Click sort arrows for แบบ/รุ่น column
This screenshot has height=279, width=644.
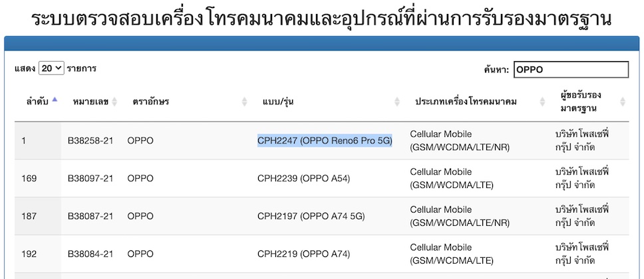[397, 102]
